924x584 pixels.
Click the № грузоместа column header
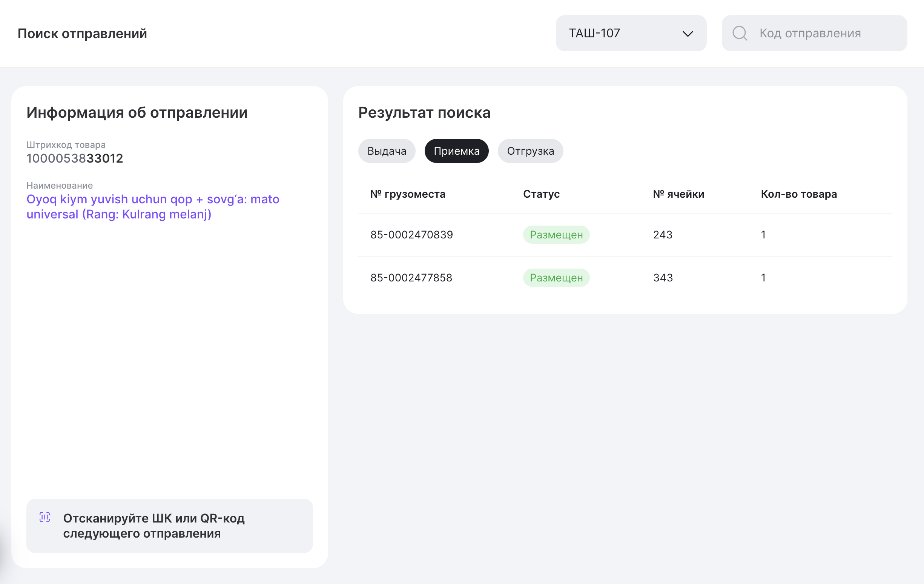tap(408, 194)
